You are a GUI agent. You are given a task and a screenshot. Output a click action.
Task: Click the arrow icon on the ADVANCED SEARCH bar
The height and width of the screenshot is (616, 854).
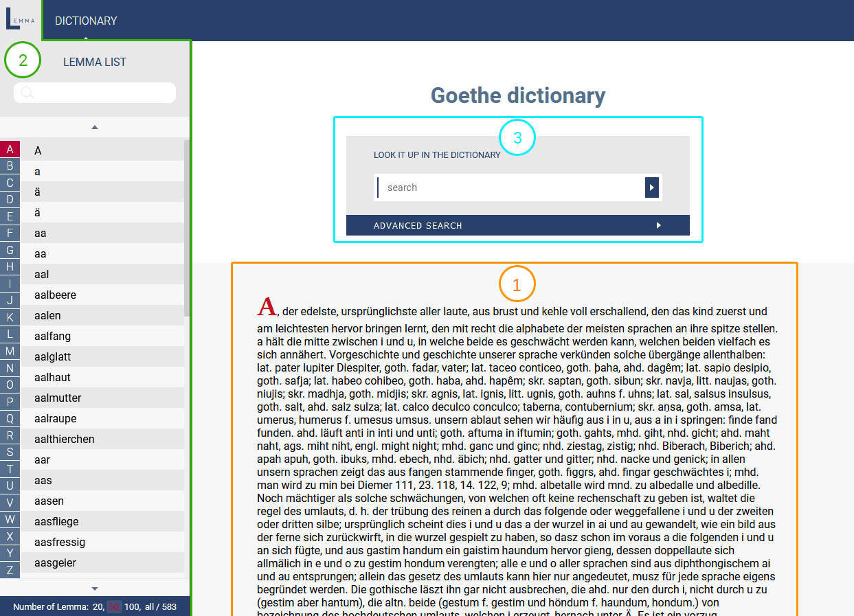click(x=658, y=225)
